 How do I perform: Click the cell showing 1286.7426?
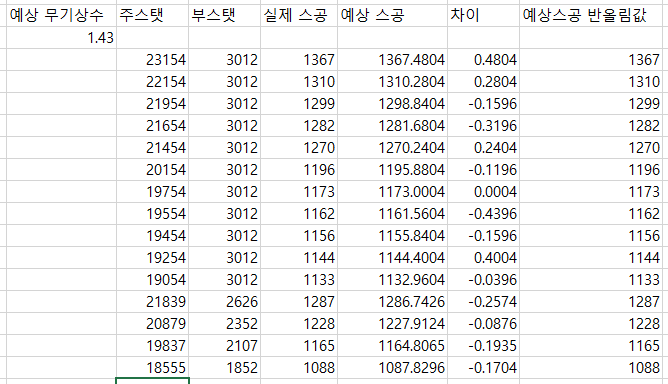pos(392,302)
